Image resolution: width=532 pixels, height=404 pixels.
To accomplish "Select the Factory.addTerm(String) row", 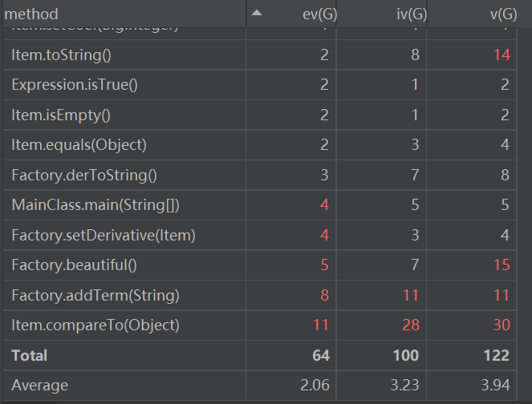I will pos(95,296).
